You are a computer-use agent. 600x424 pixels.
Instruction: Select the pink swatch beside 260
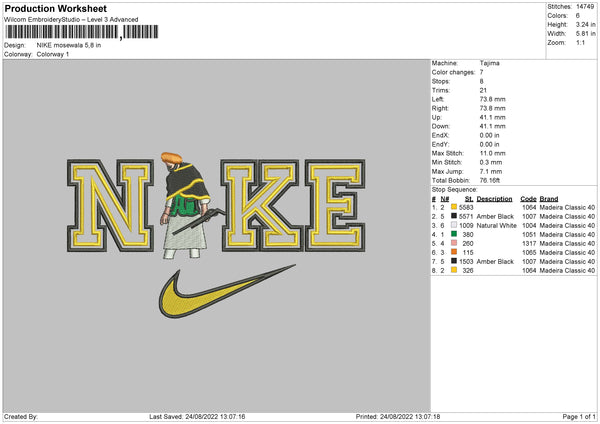[454, 243]
